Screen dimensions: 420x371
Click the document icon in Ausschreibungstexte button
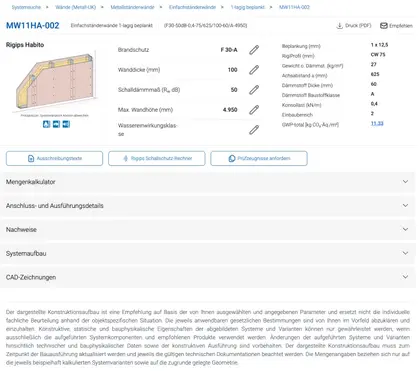point(31,159)
